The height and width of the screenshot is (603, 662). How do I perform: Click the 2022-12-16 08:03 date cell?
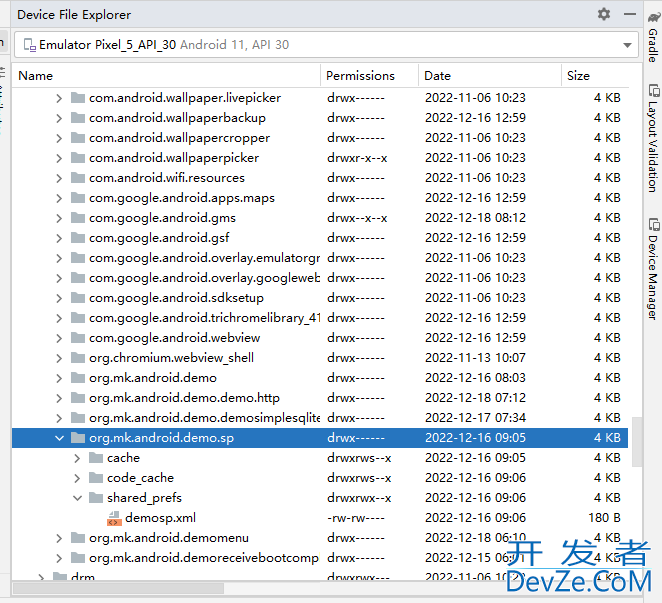point(475,378)
